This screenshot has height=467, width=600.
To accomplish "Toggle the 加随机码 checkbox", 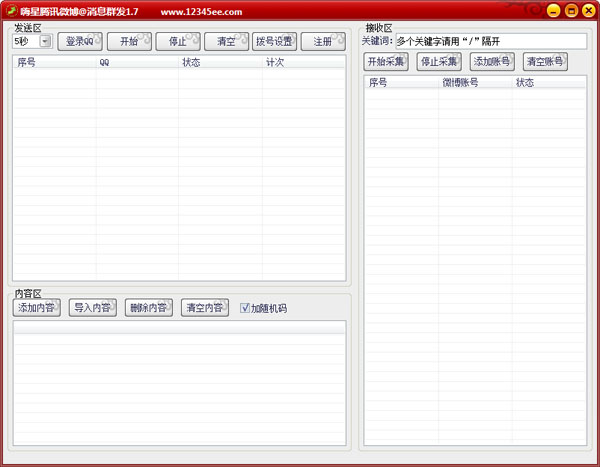I will pos(245,308).
